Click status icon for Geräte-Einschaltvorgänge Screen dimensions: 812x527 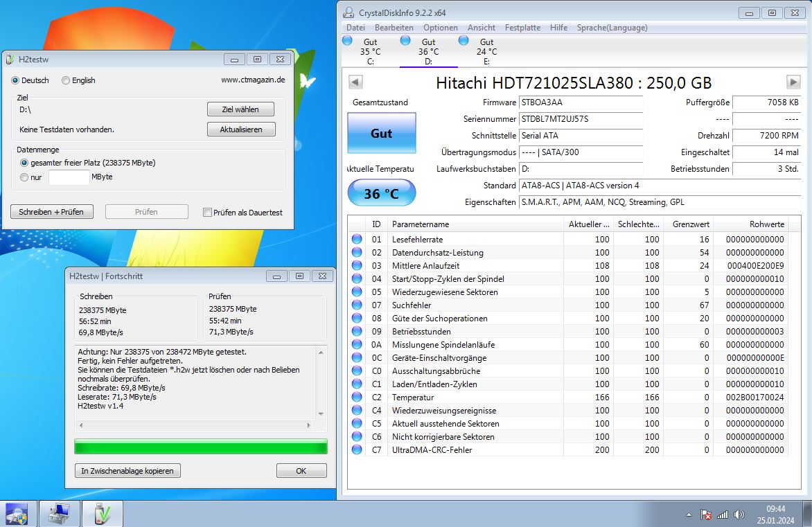click(x=357, y=358)
